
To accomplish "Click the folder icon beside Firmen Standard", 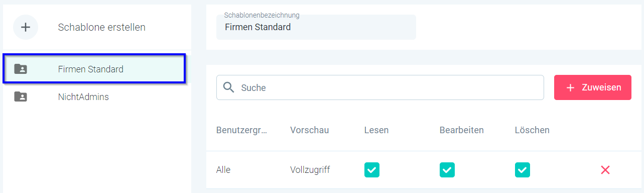I will (x=21, y=69).
